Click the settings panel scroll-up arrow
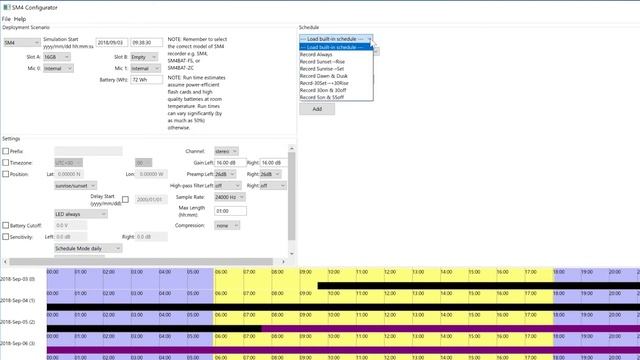 coord(291,148)
